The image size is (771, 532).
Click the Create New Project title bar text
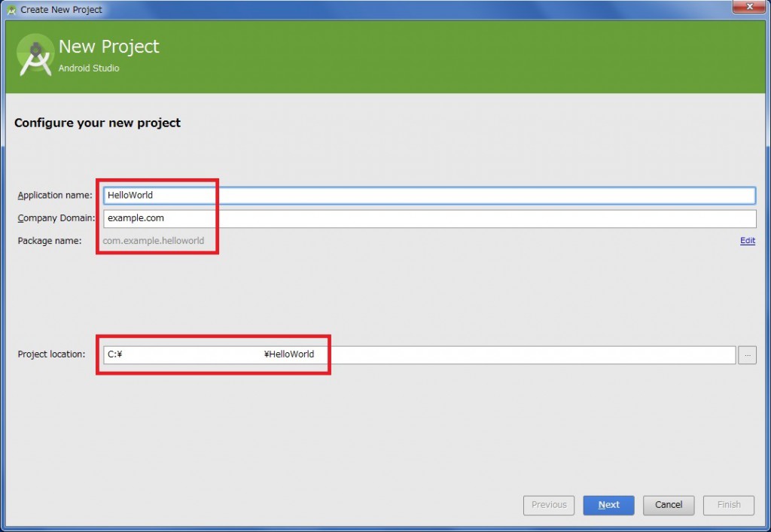tap(60, 9)
